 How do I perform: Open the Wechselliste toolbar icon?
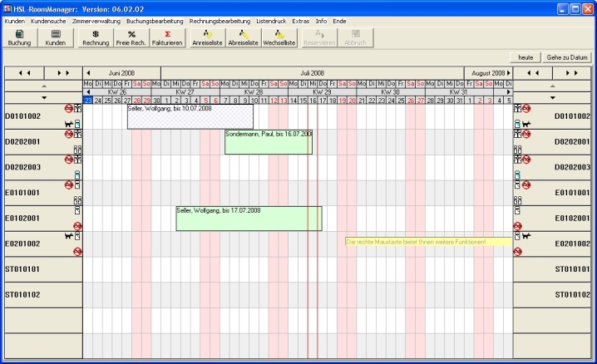pyautogui.click(x=279, y=37)
